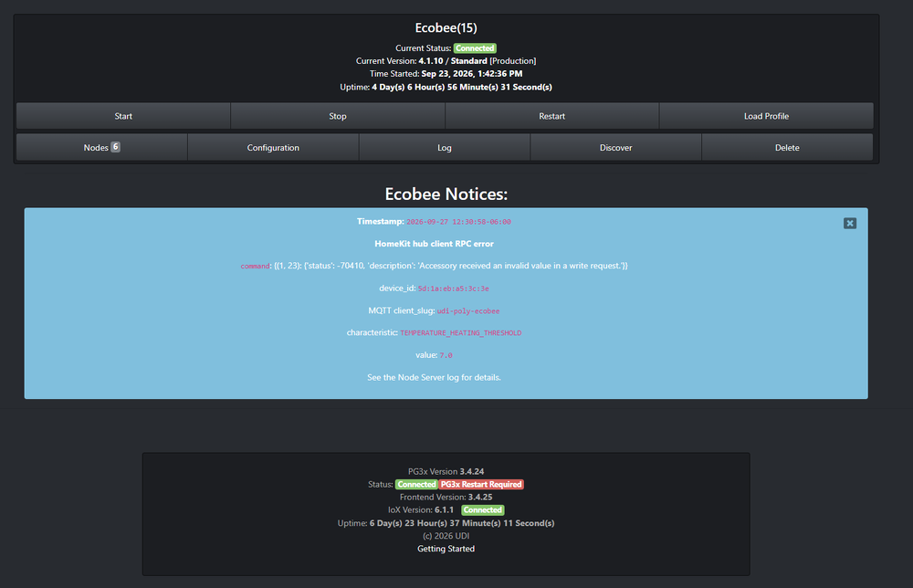Click the Ecobee Connected status badge
The image size is (913, 588).
point(475,48)
